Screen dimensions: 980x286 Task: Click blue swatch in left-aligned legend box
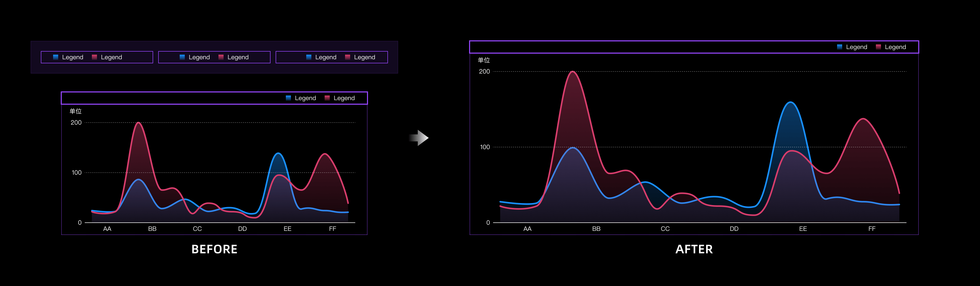coord(56,57)
